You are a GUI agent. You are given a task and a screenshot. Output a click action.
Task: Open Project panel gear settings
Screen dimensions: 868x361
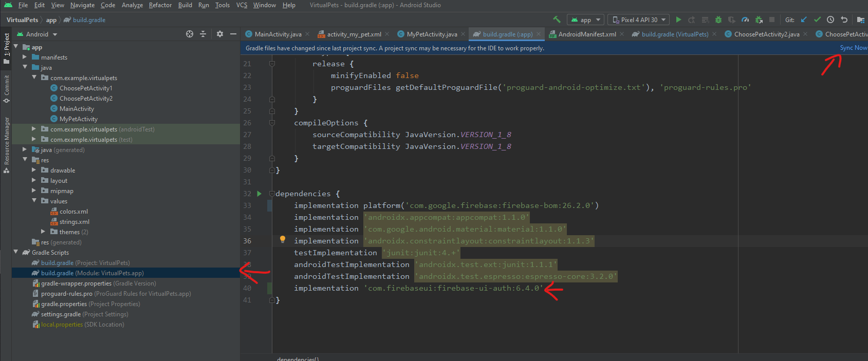(220, 34)
